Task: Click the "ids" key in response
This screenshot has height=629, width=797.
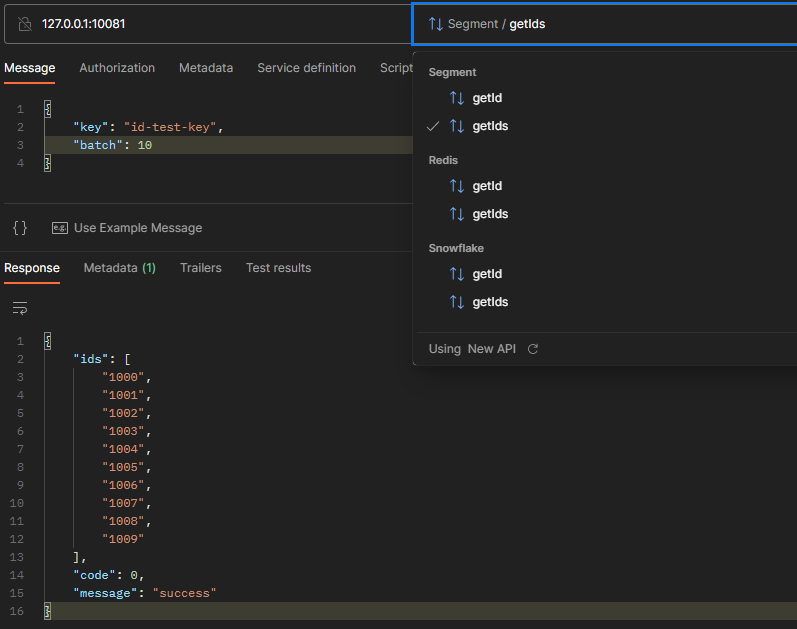Action: pyautogui.click(x=90, y=360)
